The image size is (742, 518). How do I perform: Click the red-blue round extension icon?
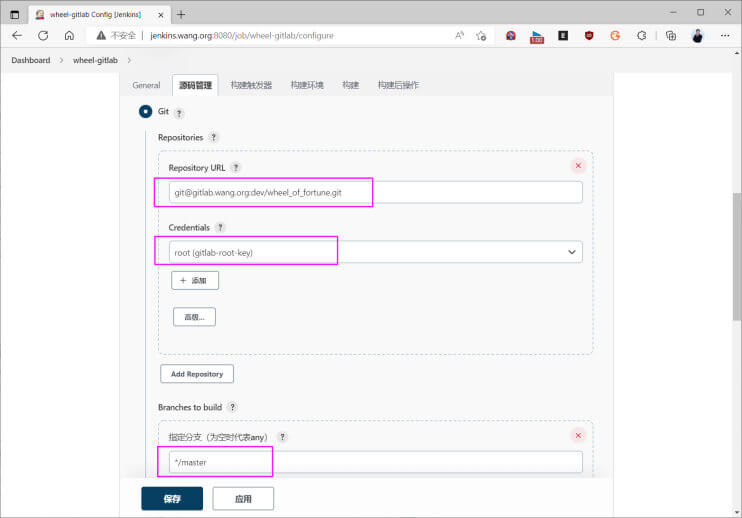point(511,35)
